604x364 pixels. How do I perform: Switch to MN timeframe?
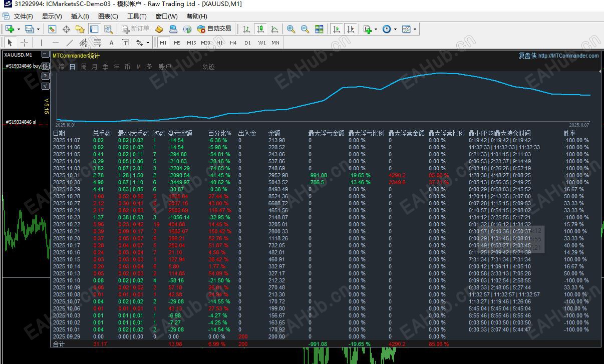click(x=275, y=43)
